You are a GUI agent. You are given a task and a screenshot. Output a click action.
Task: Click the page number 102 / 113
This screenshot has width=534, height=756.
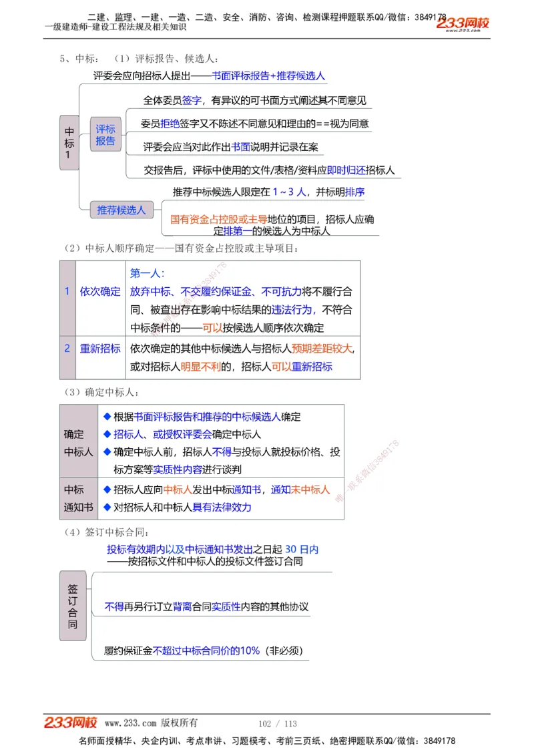276,723
